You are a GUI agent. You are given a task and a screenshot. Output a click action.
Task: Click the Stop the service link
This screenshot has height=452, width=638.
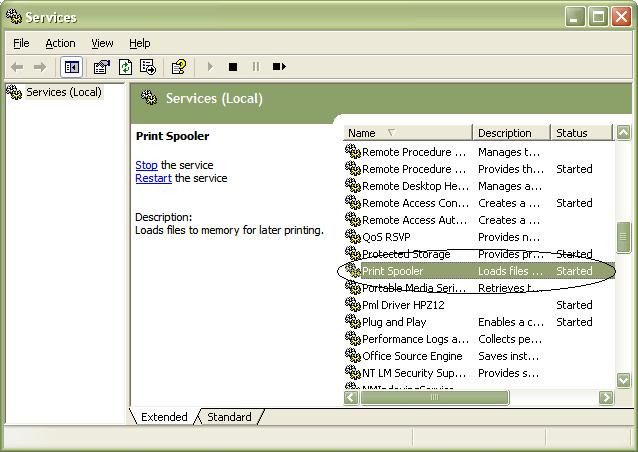pyautogui.click(x=146, y=165)
